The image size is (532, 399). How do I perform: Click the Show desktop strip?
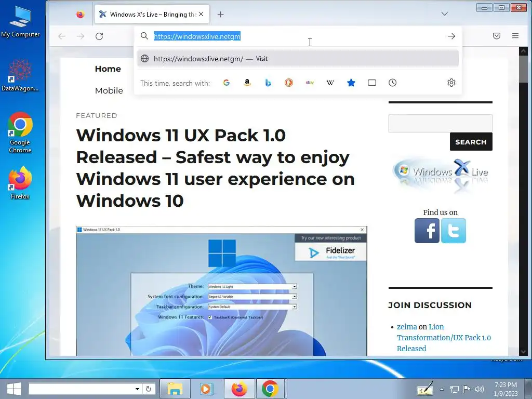(528, 389)
